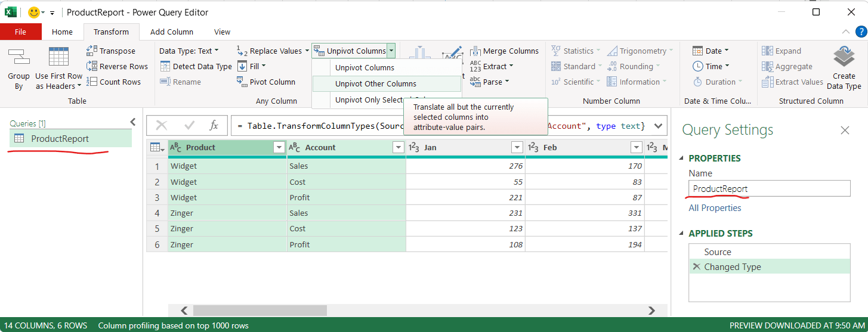Image resolution: width=868 pixels, height=332 pixels.
Task: Collapse the APPLIED STEPS section
Action: tap(682, 234)
